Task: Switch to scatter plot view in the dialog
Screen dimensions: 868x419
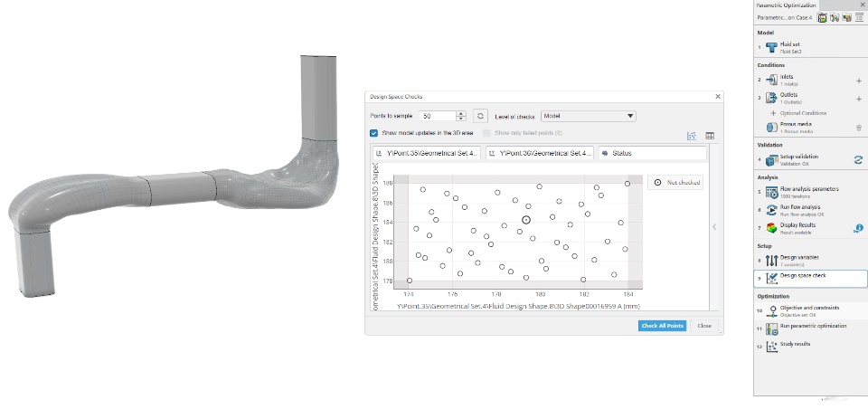Action: click(x=692, y=136)
